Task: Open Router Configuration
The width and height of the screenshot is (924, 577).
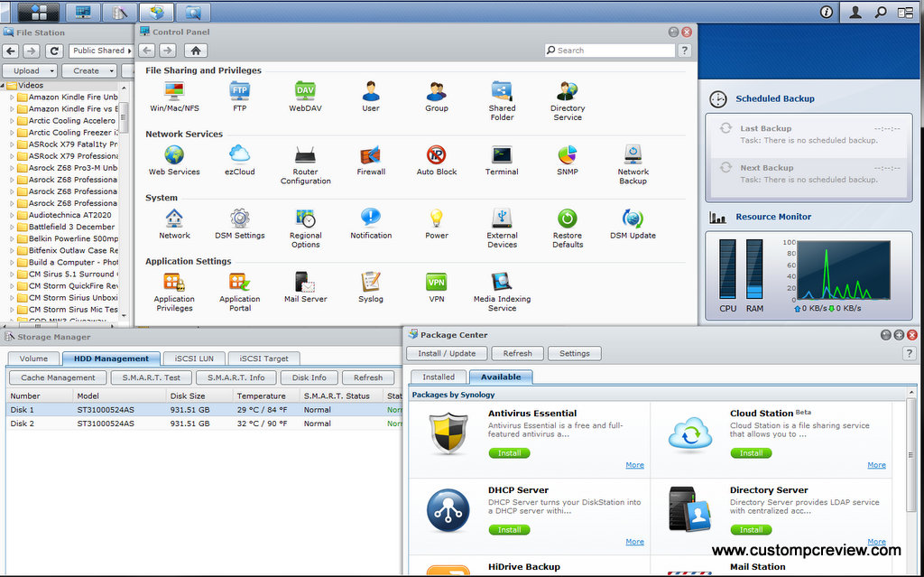Action: (x=305, y=164)
